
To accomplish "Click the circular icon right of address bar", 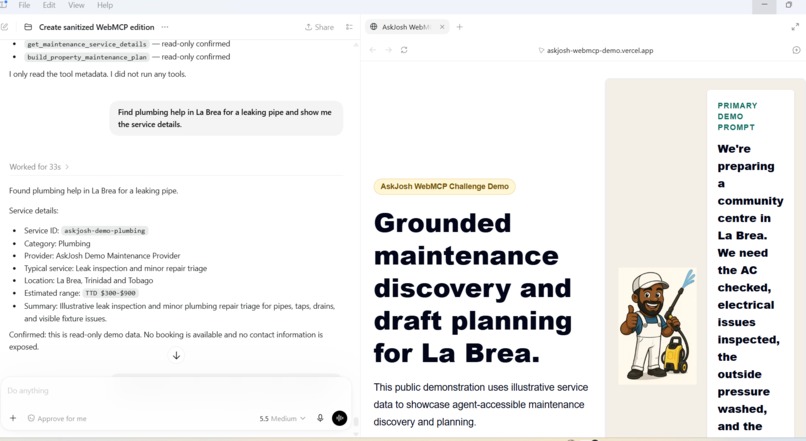I will tap(796, 50).
